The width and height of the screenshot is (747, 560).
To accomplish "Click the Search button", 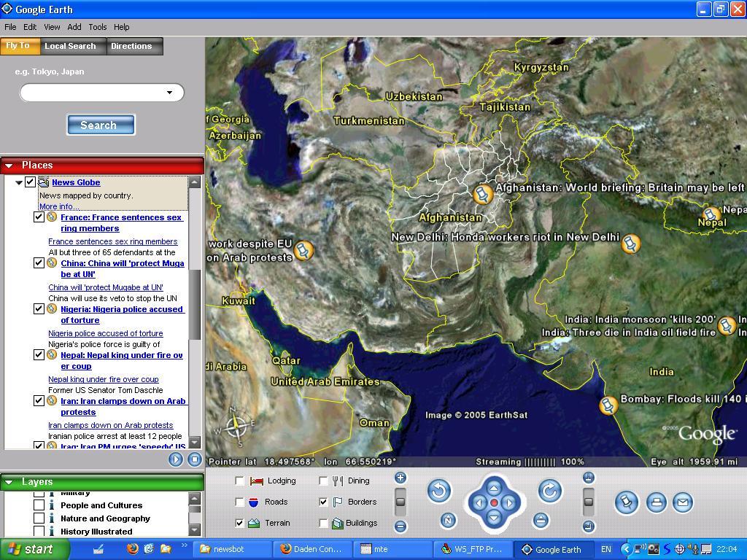I will (x=101, y=125).
